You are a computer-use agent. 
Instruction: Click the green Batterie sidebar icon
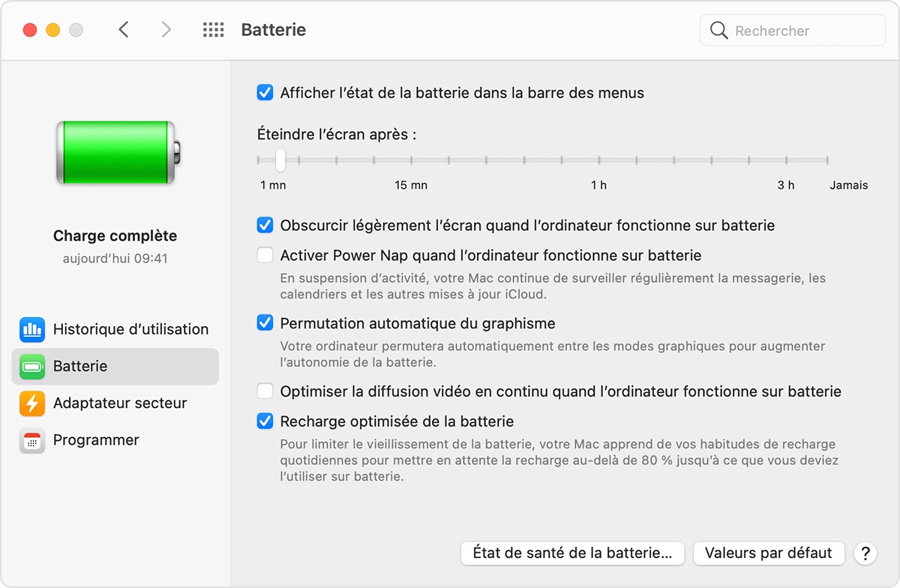click(32, 367)
